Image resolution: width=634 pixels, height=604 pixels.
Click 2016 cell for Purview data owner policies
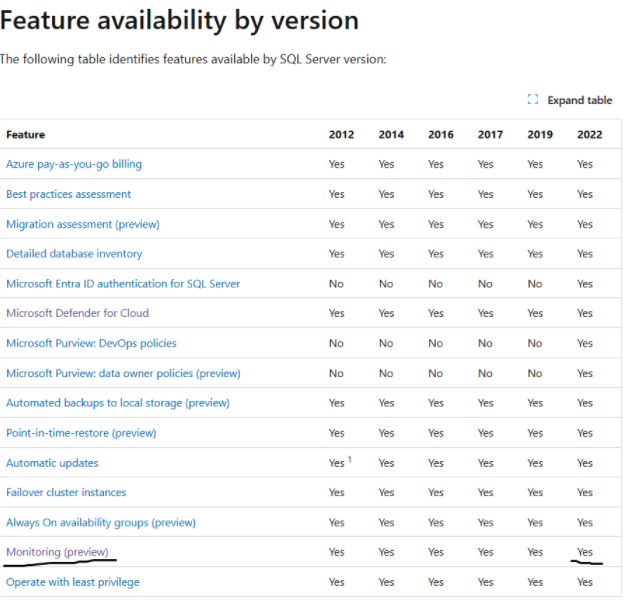(x=435, y=373)
